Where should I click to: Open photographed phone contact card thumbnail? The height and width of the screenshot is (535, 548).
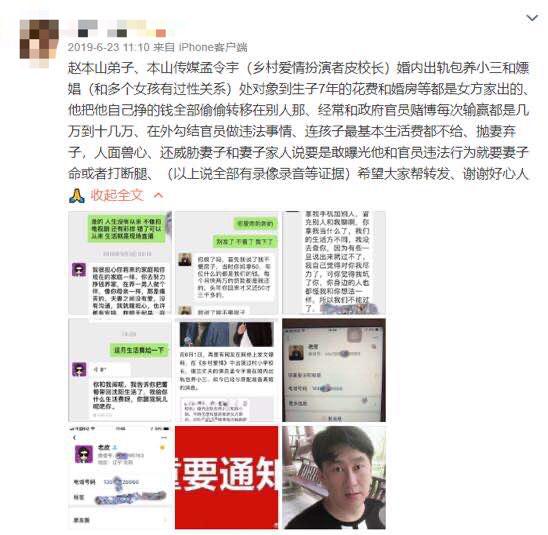tap(334, 370)
